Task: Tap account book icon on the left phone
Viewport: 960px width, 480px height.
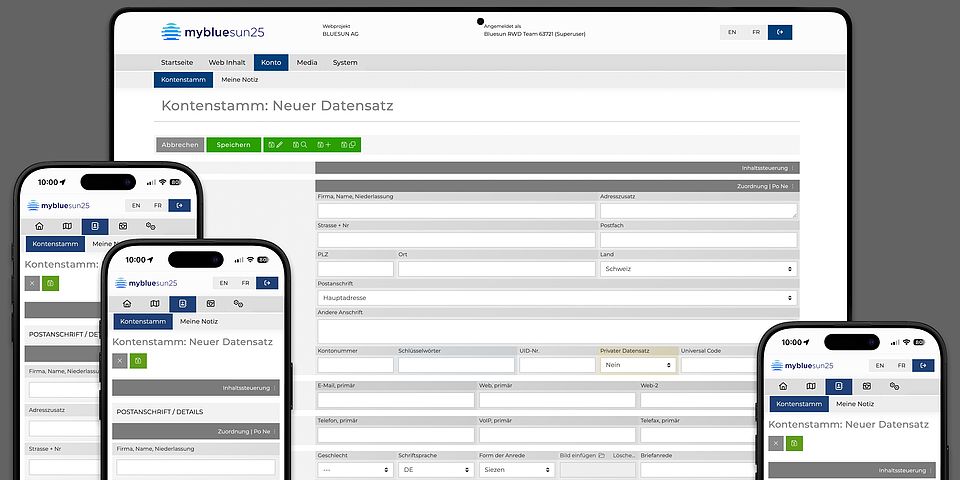Action: [95, 227]
